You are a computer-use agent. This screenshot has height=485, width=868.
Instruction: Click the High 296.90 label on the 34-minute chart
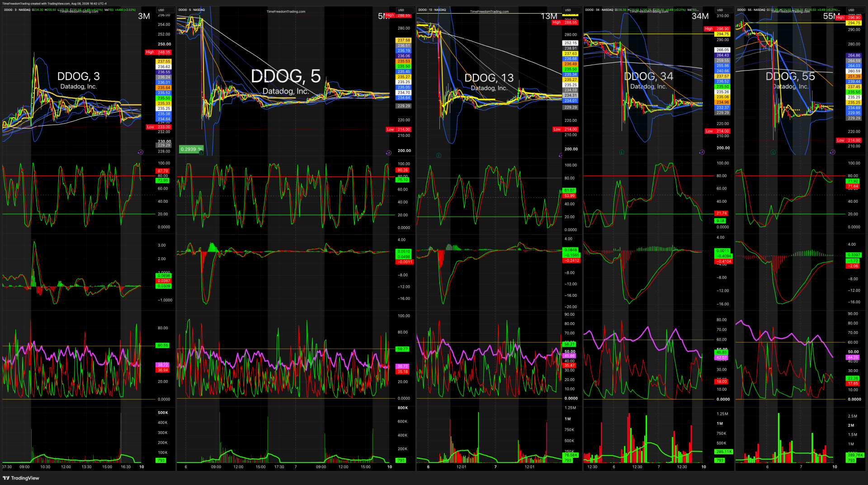[717, 29]
